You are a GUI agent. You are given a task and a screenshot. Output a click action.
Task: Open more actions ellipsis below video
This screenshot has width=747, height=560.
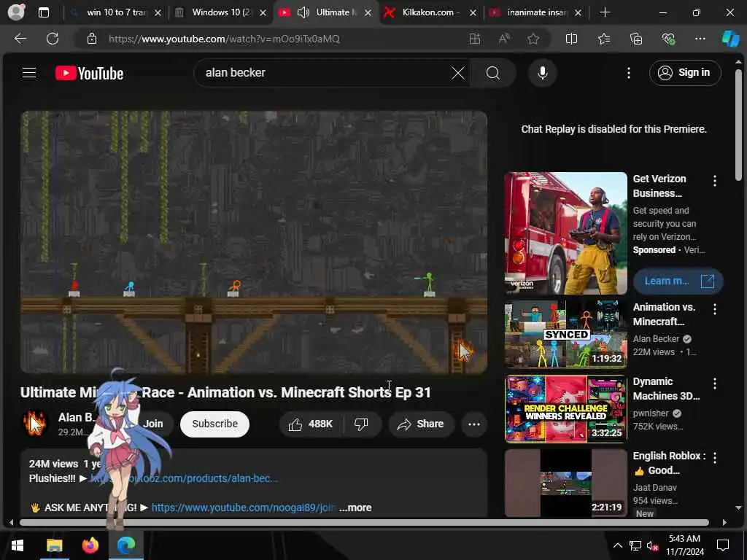(x=474, y=424)
